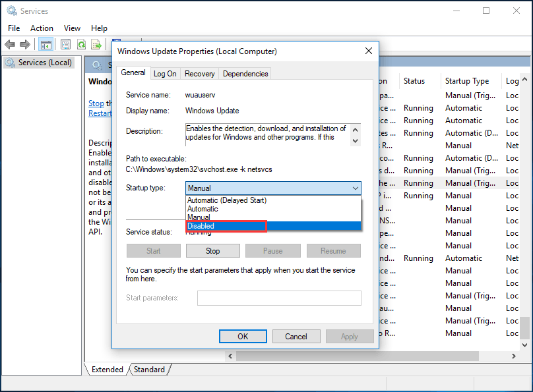Choose Disabled in the startup type list
Screen dimensions: 533x392
click(273, 226)
